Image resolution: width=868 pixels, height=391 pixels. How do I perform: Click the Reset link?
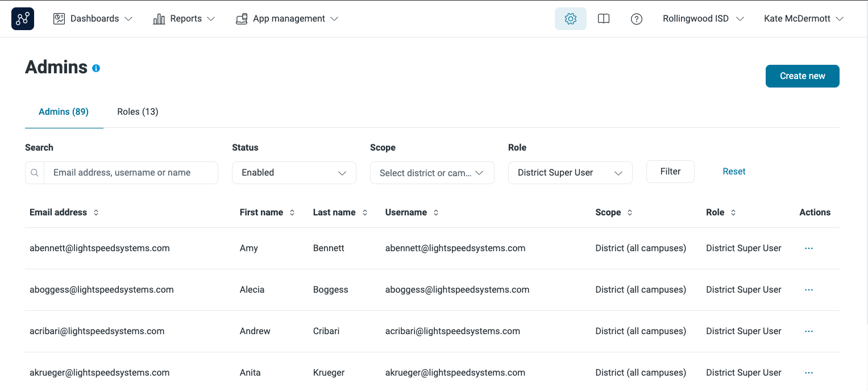pos(734,172)
